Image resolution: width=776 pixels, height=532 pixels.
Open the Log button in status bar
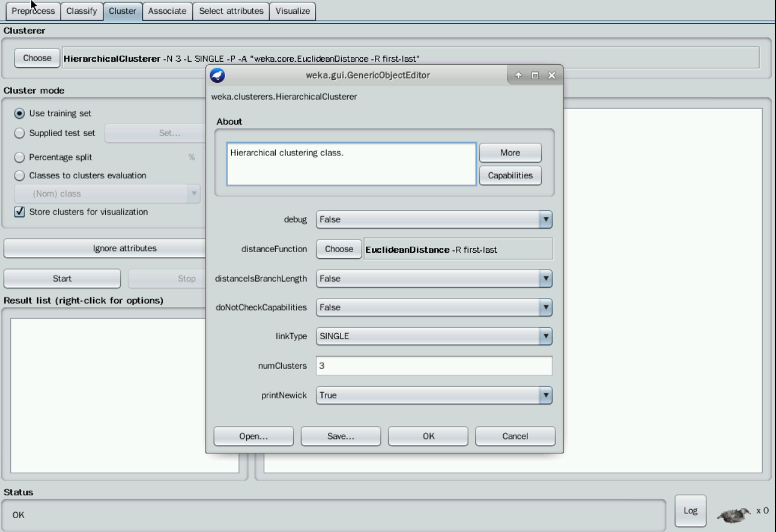pos(690,511)
